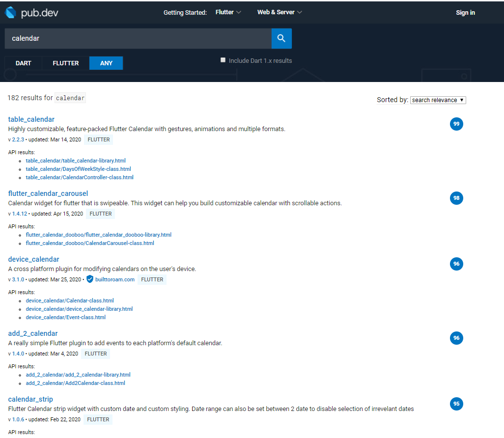Open the add_2_calendar package

(x=33, y=333)
